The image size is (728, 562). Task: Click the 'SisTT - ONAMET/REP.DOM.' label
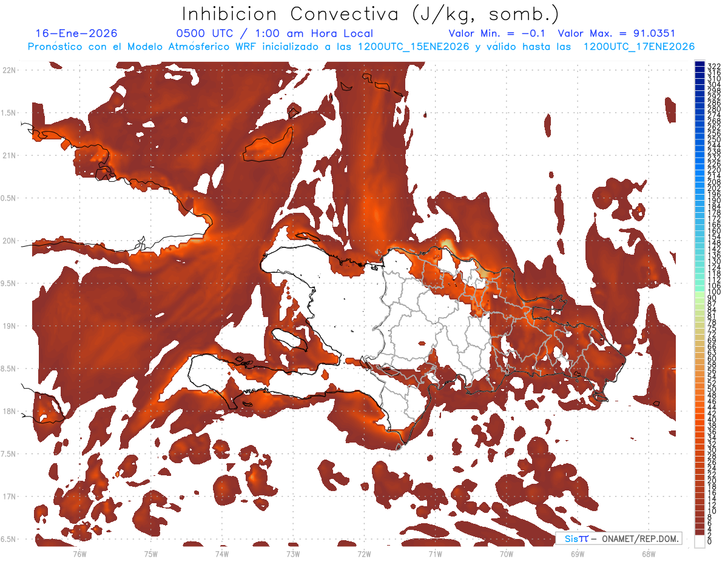pos(619,538)
